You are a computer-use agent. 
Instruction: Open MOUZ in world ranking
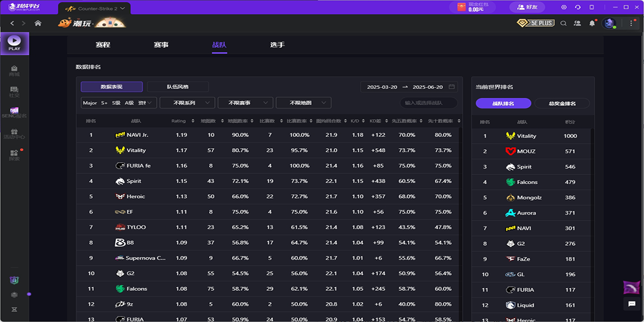[x=531, y=151]
